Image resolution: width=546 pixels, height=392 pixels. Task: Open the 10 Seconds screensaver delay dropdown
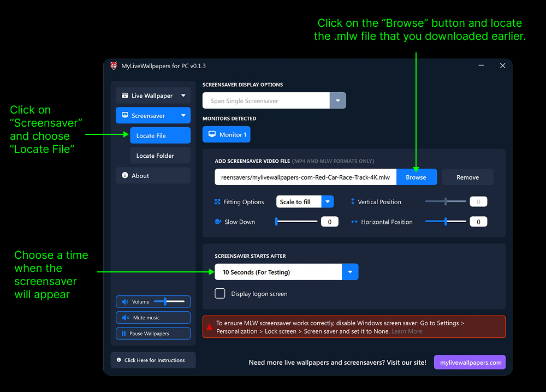coord(350,272)
